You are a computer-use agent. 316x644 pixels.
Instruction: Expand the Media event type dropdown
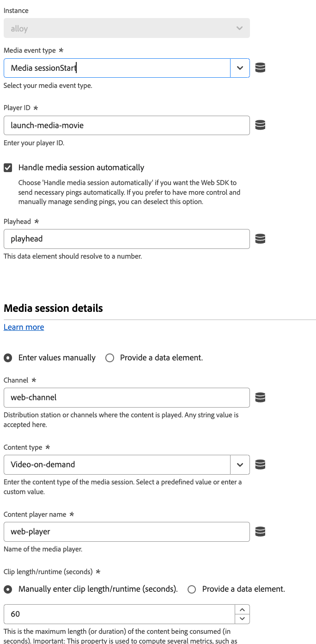point(240,68)
